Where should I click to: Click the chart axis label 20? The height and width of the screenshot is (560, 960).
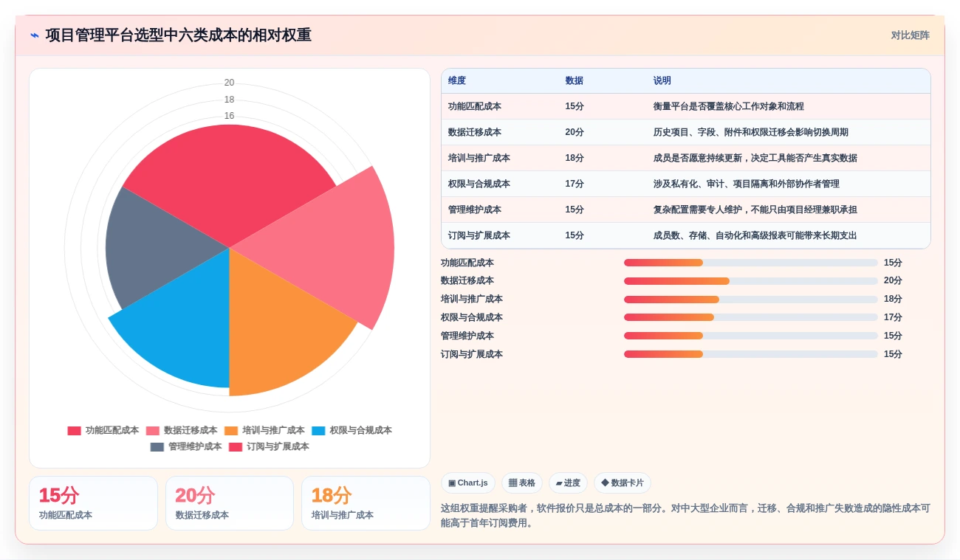tap(230, 83)
